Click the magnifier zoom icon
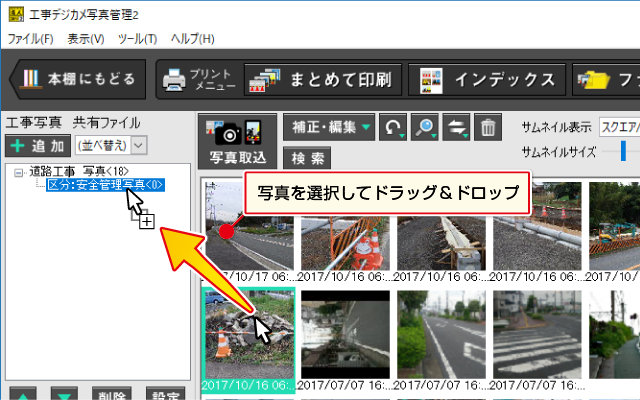Viewport: 640px width, 400px height. pos(426,127)
